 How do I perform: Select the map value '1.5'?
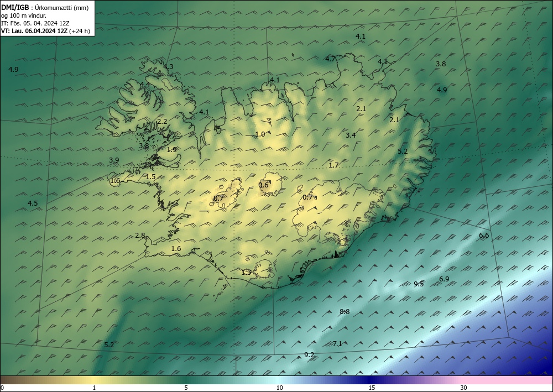click(150, 176)
